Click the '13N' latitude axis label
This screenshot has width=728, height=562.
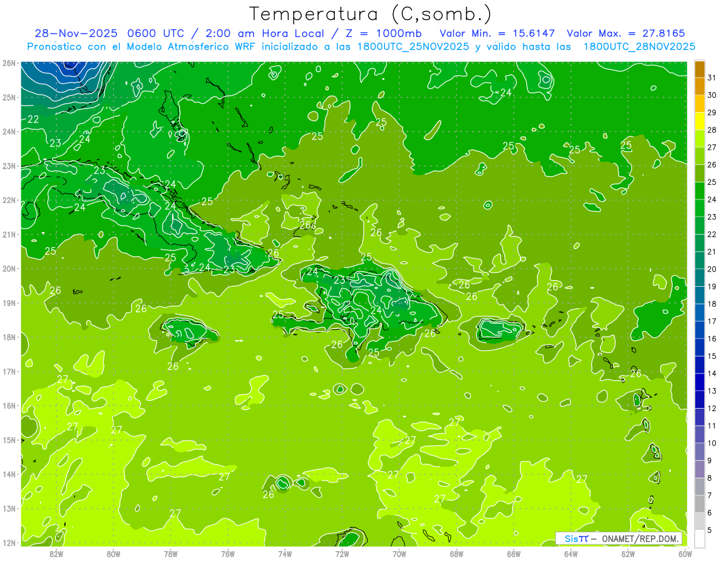9,508
